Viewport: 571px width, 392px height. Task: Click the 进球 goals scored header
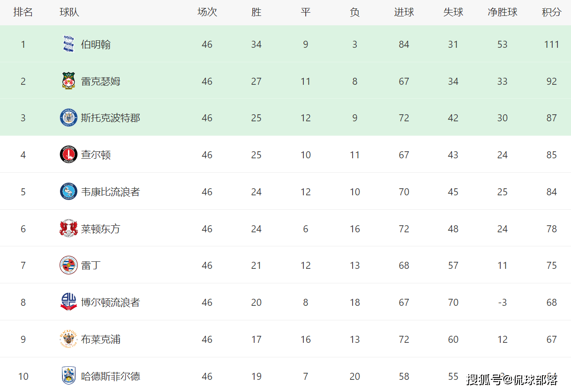coord(404,12)
